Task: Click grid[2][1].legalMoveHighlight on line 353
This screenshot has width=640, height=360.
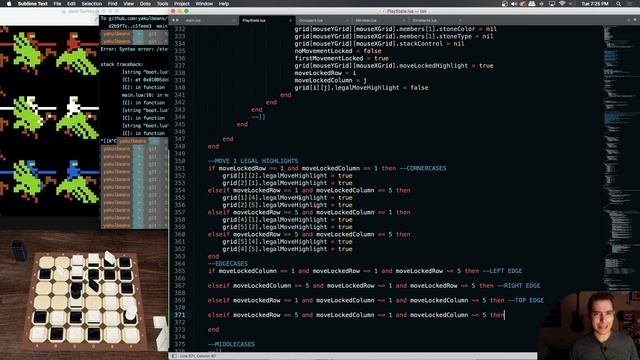Action: [275, 183]
